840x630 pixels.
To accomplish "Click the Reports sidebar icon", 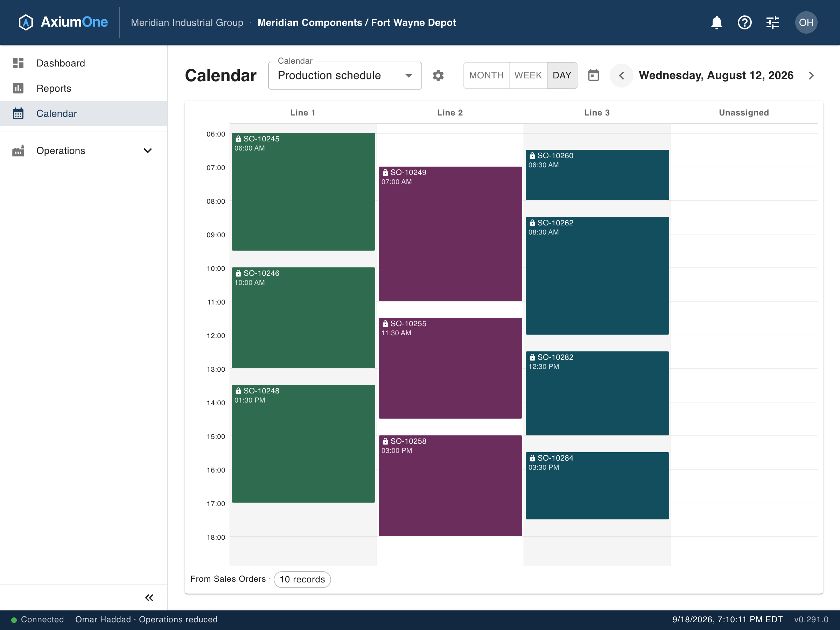I will pyautogui.click(x=18, y=88).
